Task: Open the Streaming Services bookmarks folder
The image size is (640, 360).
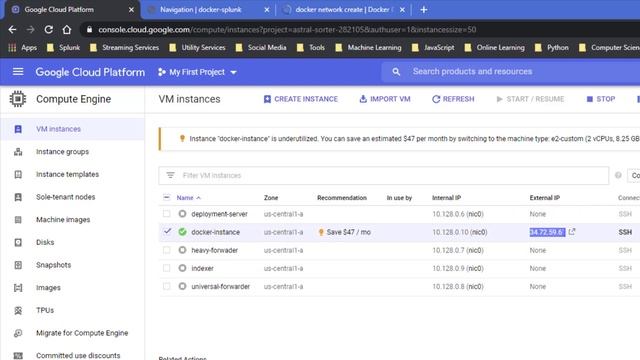Action: pos(124,48)
